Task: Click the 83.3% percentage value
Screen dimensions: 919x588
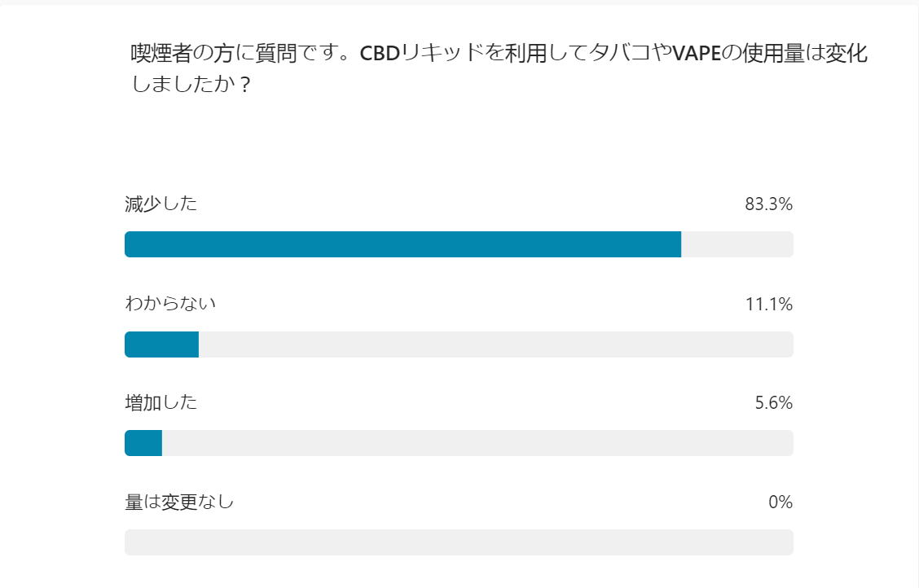Action: click(768, 204)
